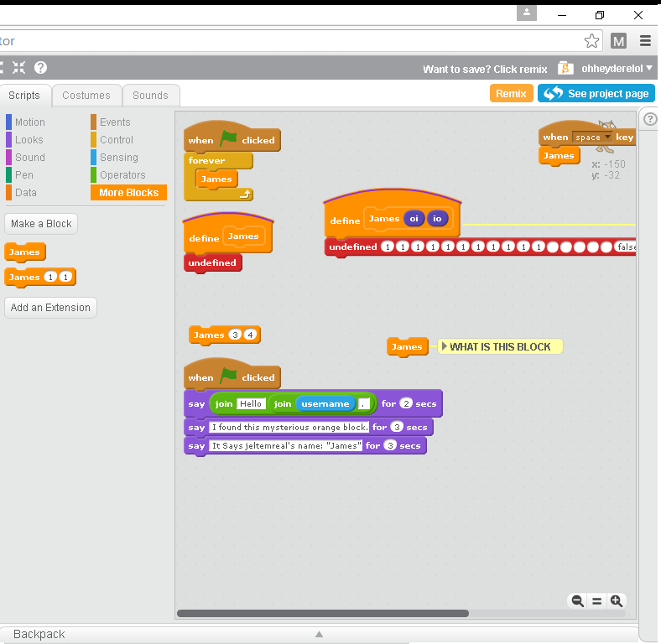The width and height of the screenshot is (661, 644).
Task: Click Make a Block button
Action: [41, 224]
